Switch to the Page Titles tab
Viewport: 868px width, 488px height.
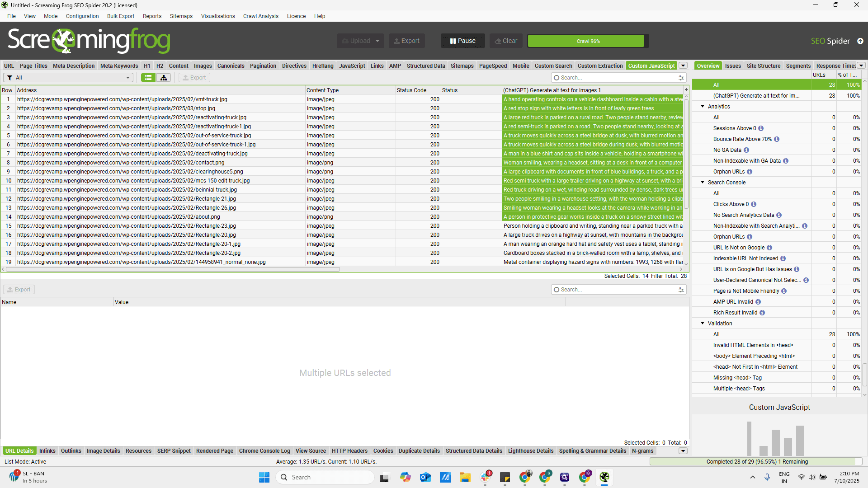coord(33,66)
